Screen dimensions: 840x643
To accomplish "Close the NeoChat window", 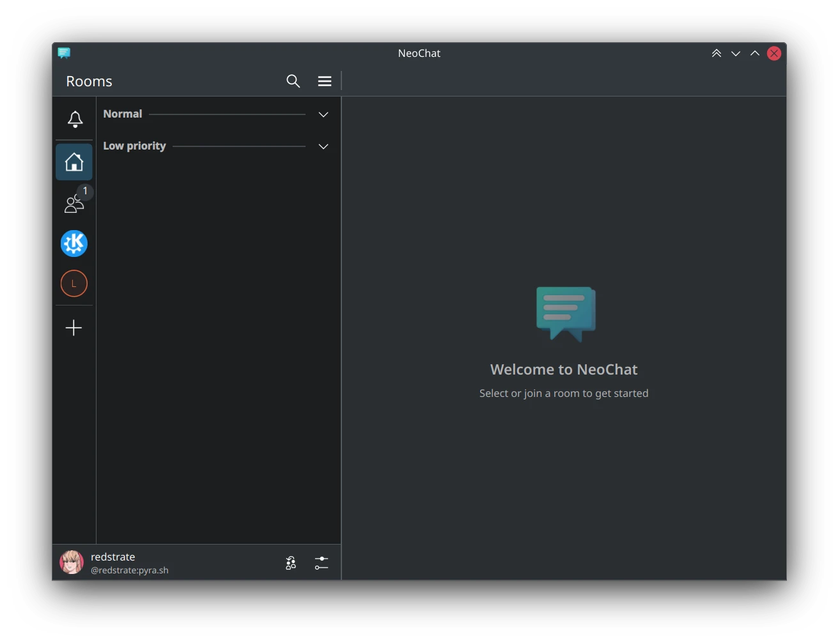I will pyautogui.click(x=774, y=54).
